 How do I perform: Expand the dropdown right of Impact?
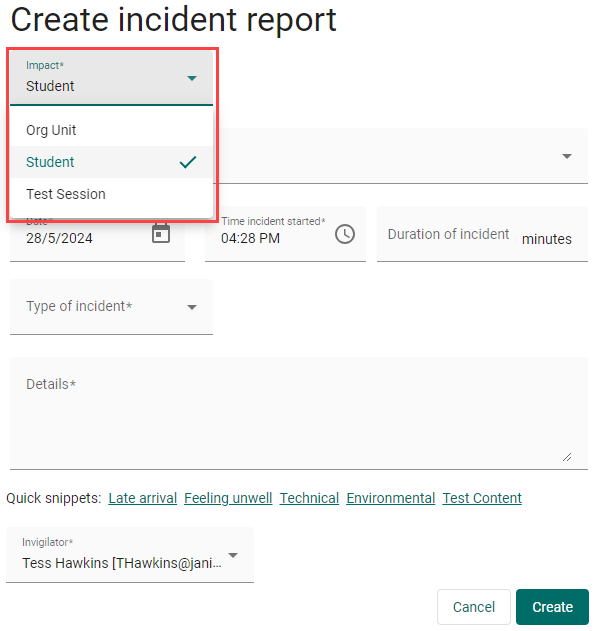click(567, 156)
